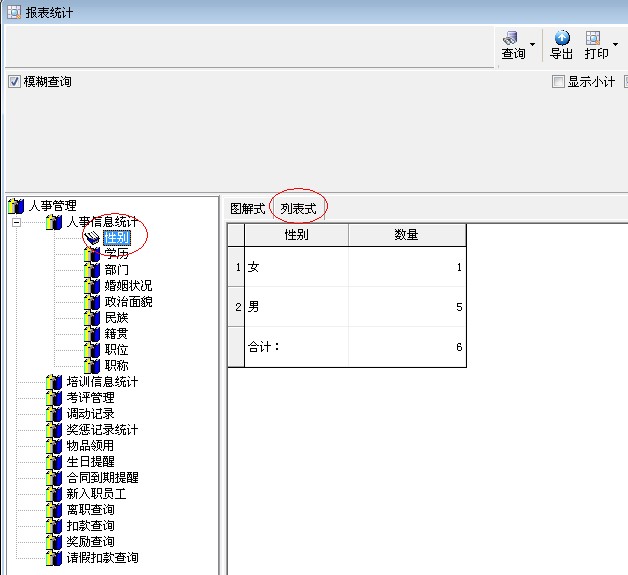628x575 pixels.
Task: Click the book icon beside 民族
Action: (x=92, y=318)
